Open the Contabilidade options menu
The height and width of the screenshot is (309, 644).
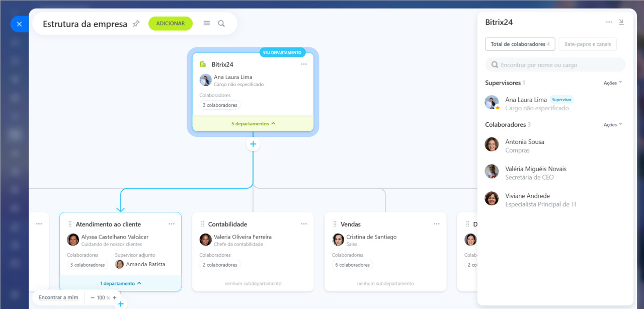304,224
